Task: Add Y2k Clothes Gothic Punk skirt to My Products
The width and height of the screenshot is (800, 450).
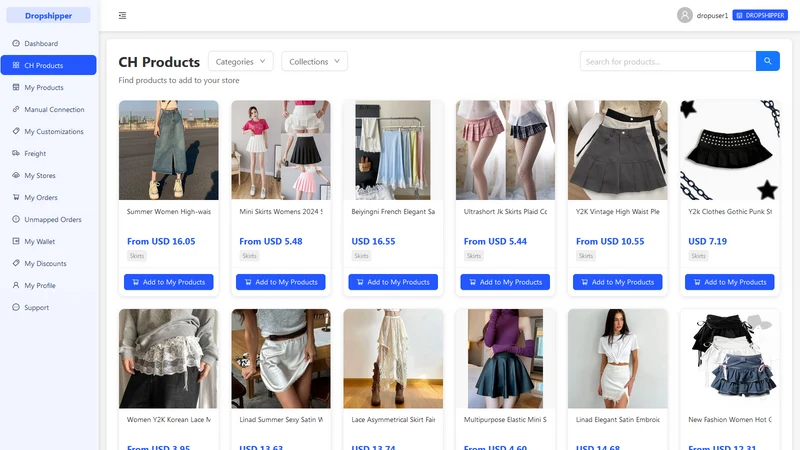Action: tap(730, 282)
